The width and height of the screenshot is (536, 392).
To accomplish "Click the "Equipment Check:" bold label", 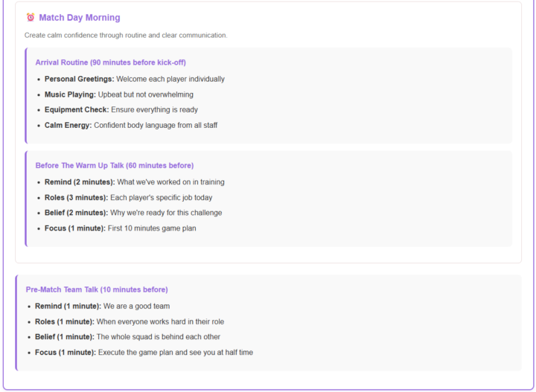I will tap(77, 109).
